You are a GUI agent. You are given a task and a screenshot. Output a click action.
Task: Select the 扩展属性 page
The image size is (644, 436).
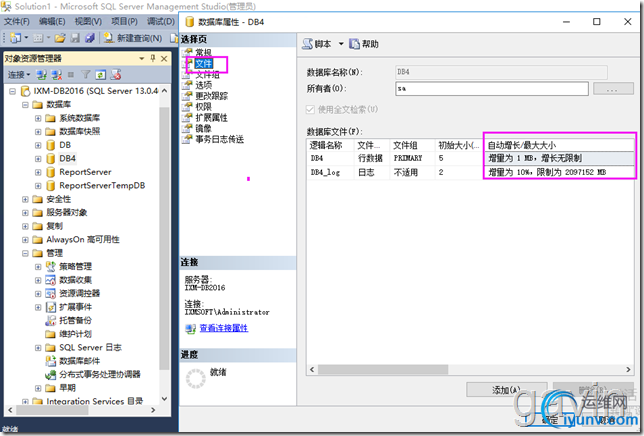tap(211, 117)
